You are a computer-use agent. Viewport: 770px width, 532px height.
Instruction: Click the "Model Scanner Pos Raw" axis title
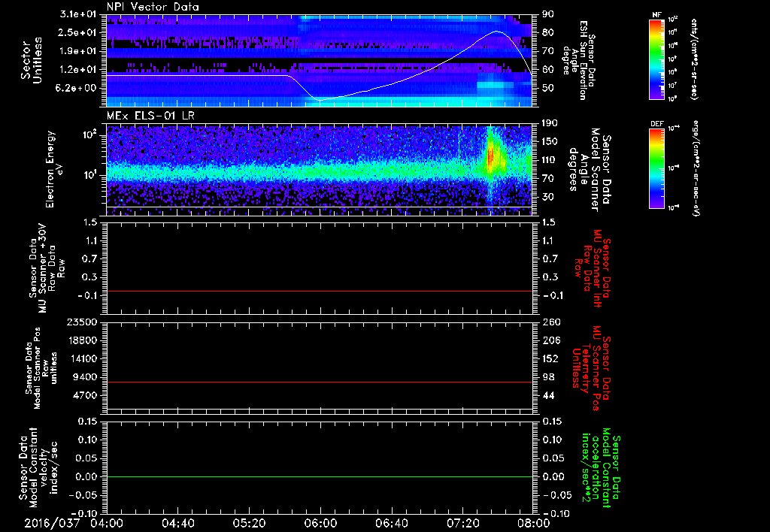(41, 368)
